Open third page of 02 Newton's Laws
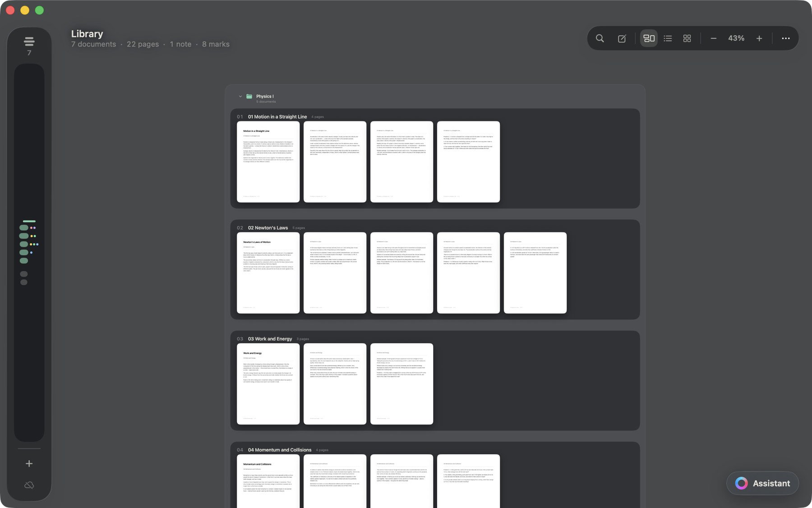 point(401,273)
